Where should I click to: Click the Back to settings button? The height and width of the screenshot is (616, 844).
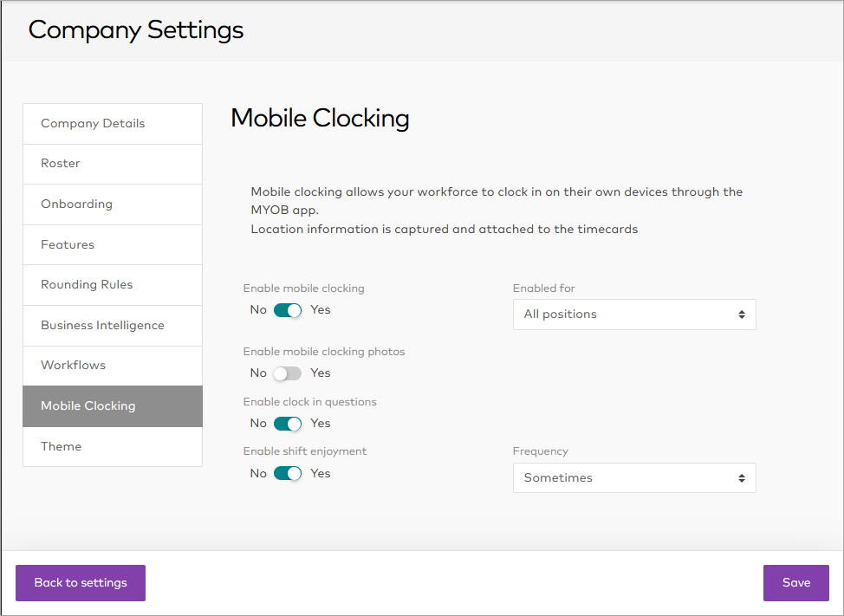(81, 583)
